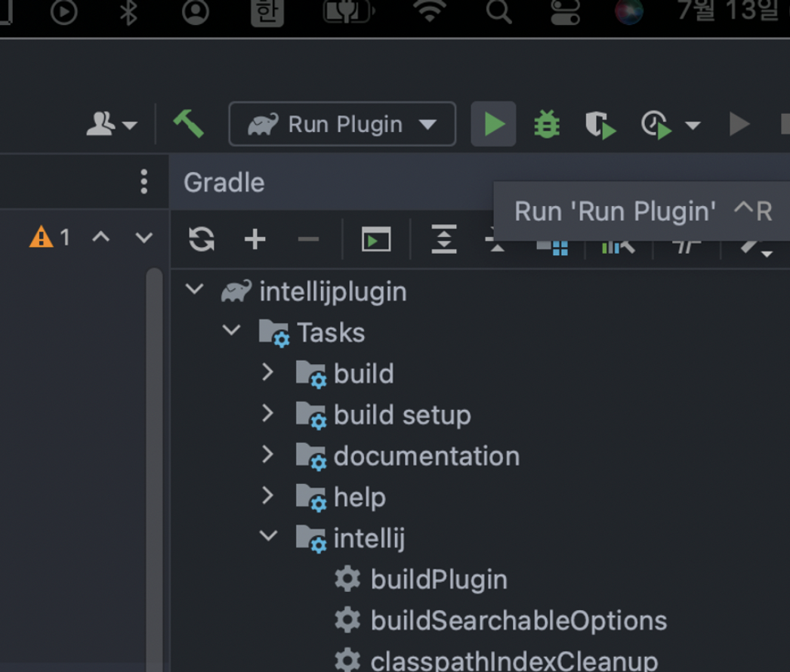790x672 pixels.
Task: Open Control Center in menu bar
Action: [565, 12]
